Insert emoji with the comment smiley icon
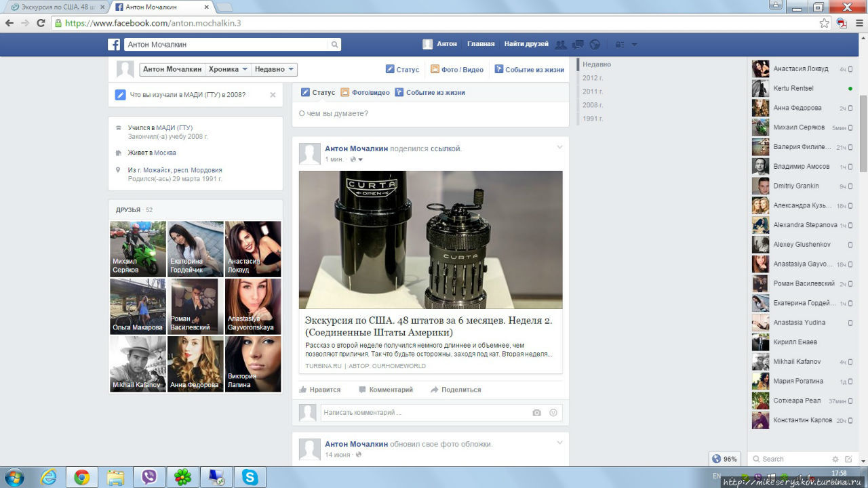 click(553, 412)
